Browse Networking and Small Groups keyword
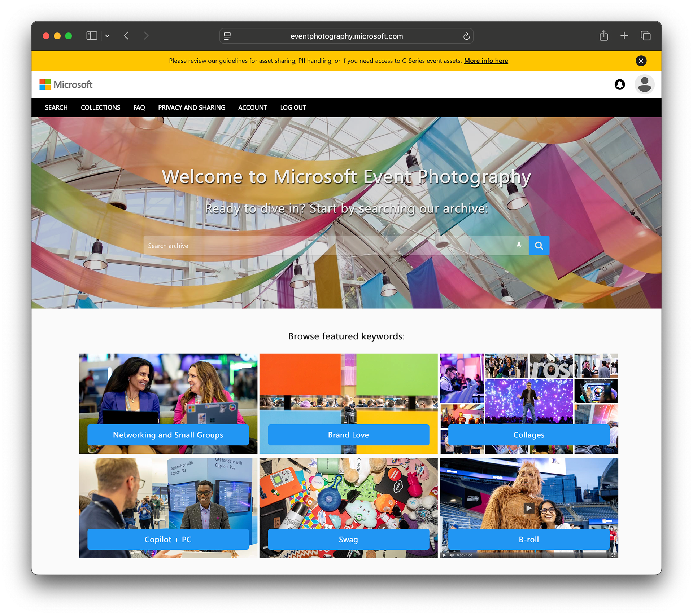The width and height of the screenshot is (693, 616). (168, 435)
